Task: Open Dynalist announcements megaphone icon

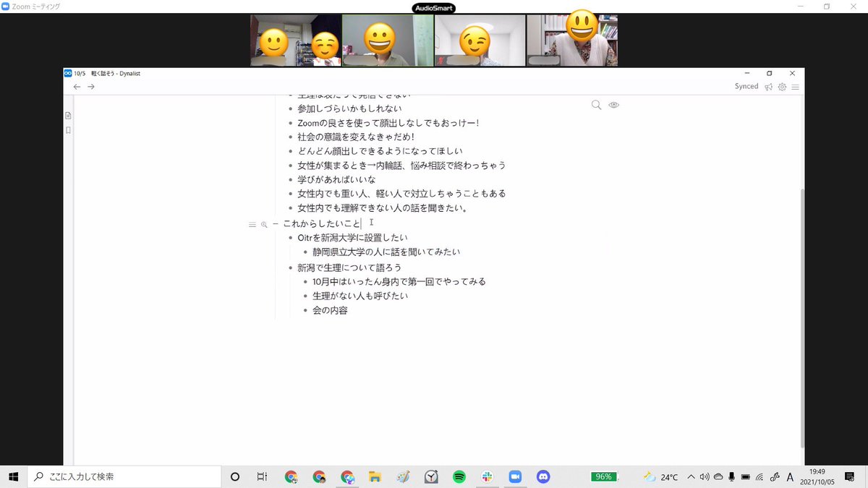Action: point(769,87)
